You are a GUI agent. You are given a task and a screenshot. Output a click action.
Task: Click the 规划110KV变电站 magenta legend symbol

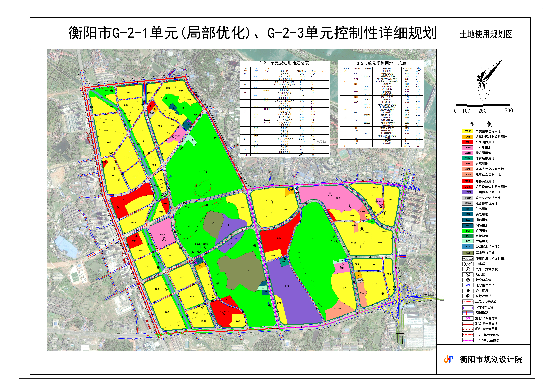(x=468, y=318)
